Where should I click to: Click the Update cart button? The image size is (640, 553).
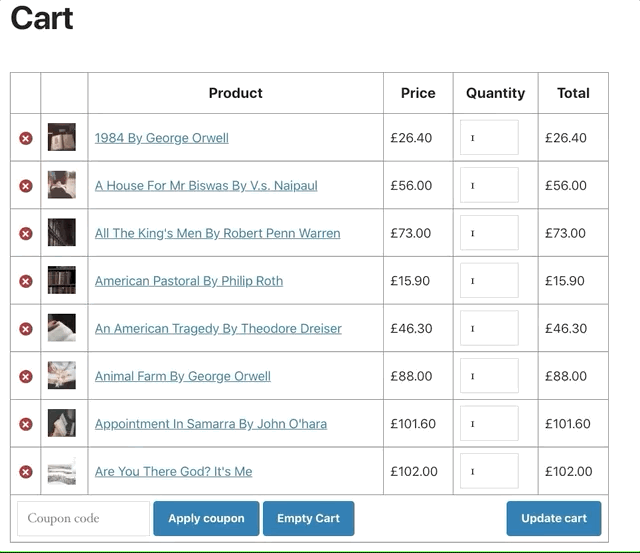point(554,518)
